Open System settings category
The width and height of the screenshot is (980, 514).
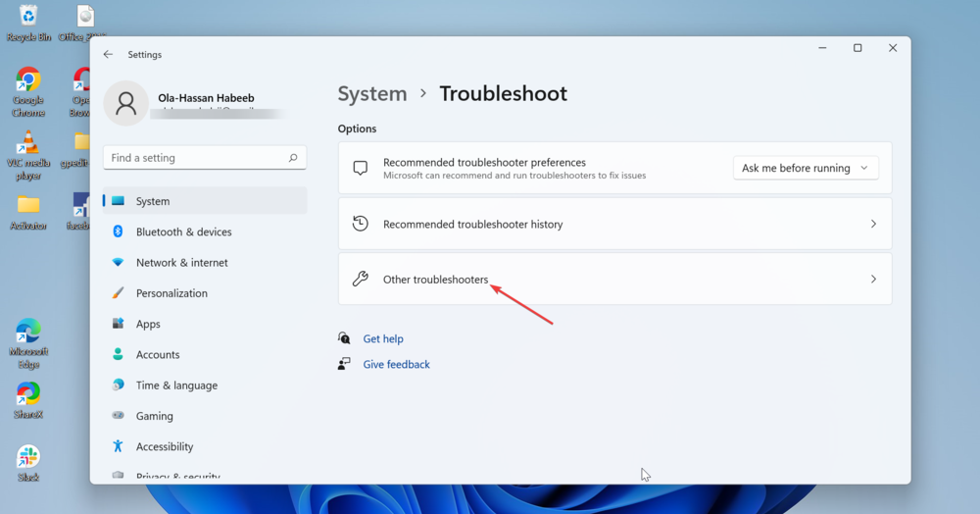[205, 201]
